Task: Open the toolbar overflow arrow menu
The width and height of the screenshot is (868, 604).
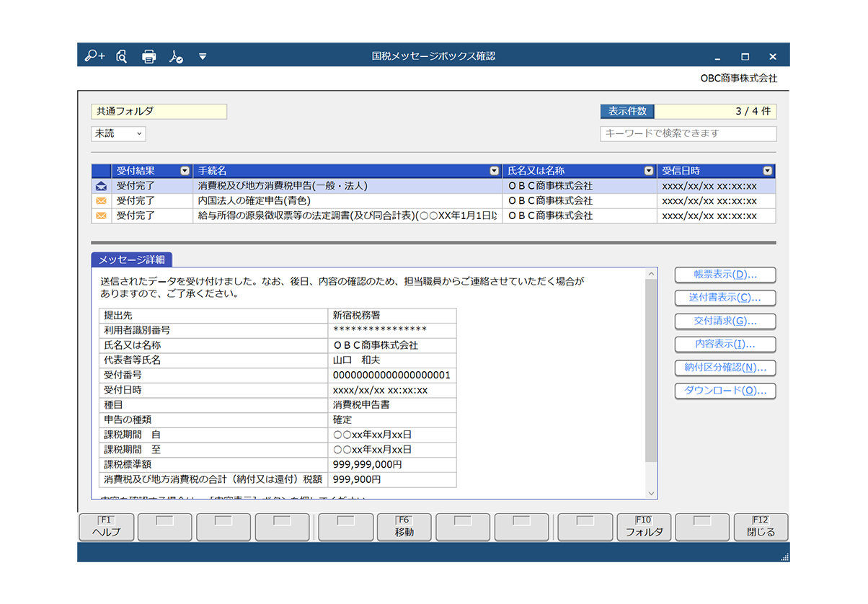Action: click(203, 56)
